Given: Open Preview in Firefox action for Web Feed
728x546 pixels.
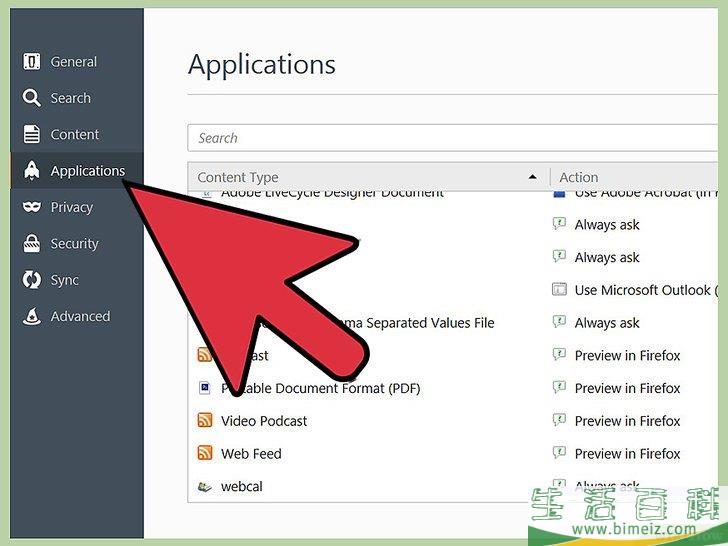Looking at the screenshot, I should pyautogui.click(x=616, y=454).
